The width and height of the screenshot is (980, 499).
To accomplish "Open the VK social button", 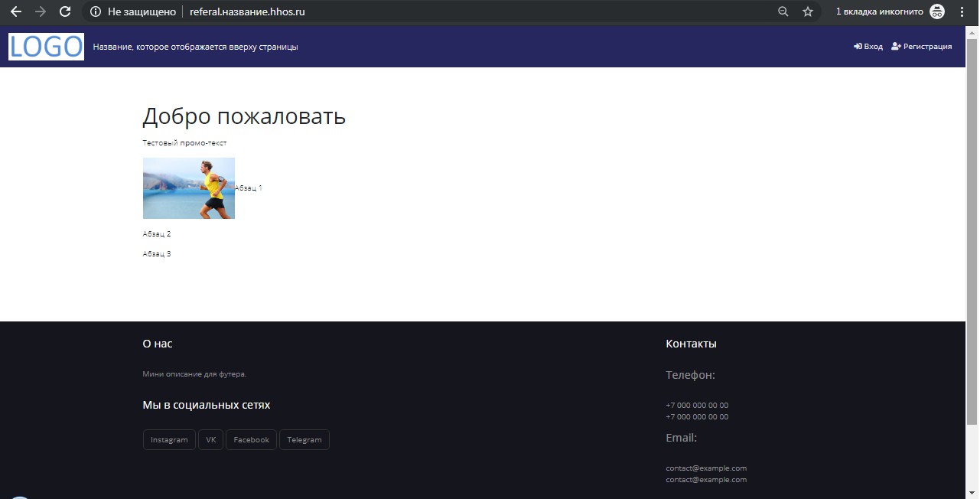I will [x=211, y=440].
